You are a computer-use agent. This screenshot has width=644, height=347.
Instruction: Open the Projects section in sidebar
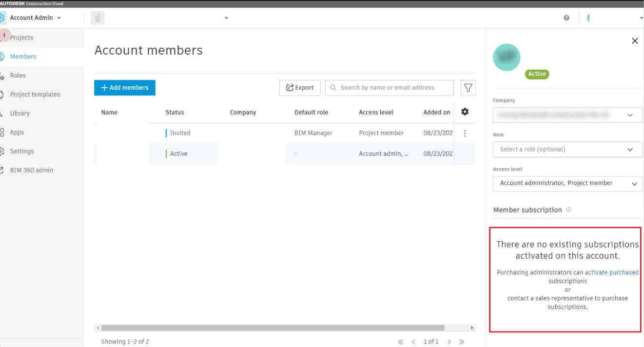21,37
